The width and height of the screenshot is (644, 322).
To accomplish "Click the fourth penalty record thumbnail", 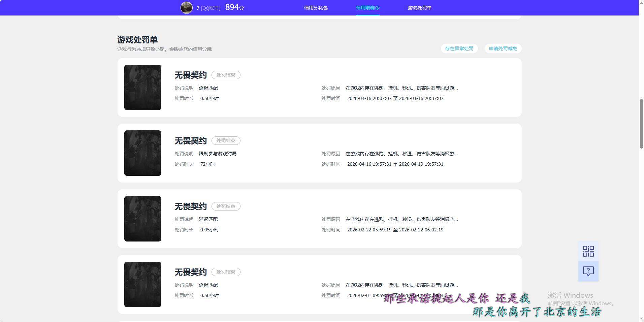I will click(143, 284).
